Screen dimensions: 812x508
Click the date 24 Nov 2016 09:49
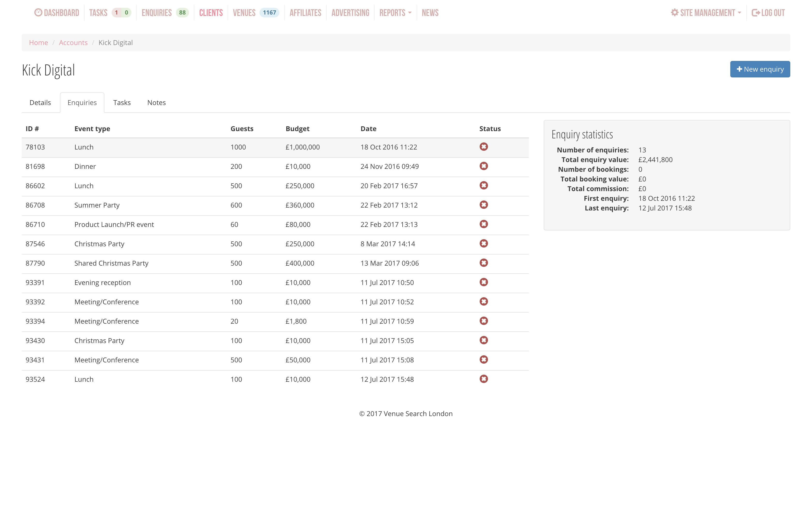(390, 166)
